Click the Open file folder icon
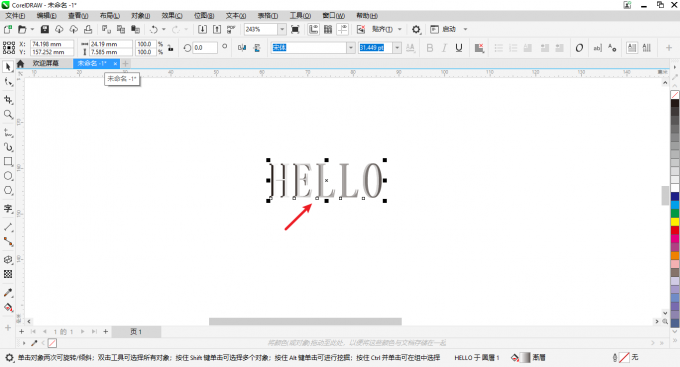680x367 pixels. pyautogui.click(x=22, y=29)
